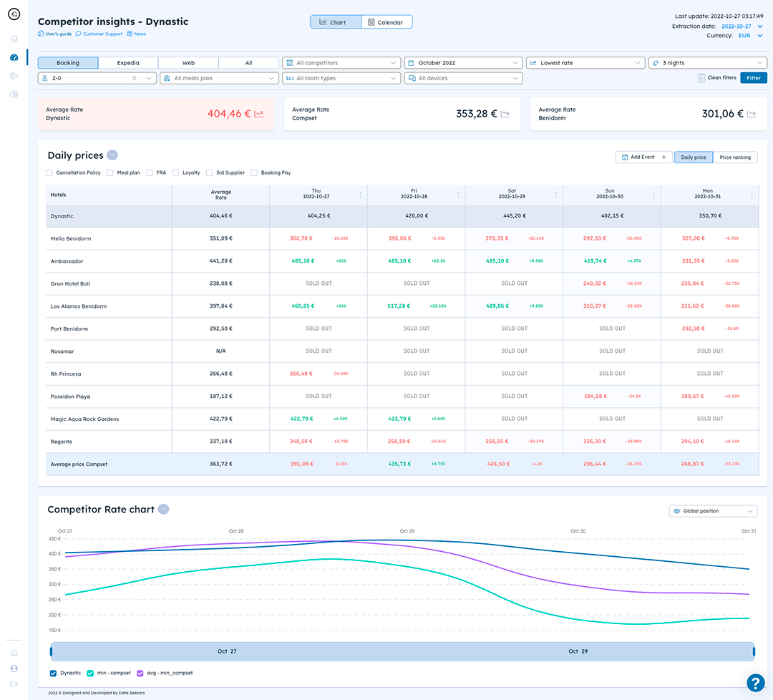Expand the All competitors dropdown
Image resolution: width=773 pixels, height=700 pixels.
pos(341,63)
